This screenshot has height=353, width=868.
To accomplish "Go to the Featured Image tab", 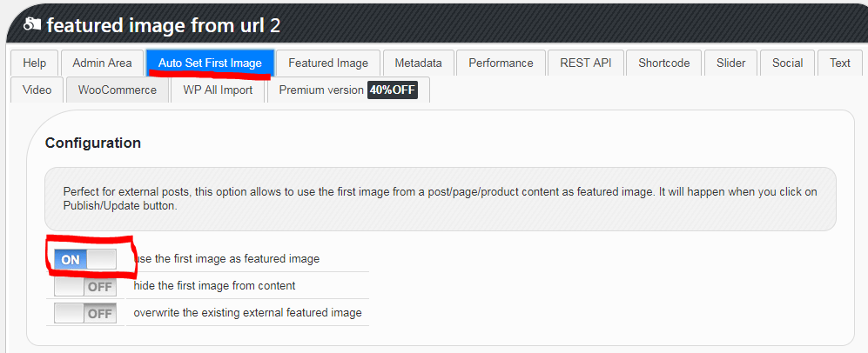I will point(328,63).
